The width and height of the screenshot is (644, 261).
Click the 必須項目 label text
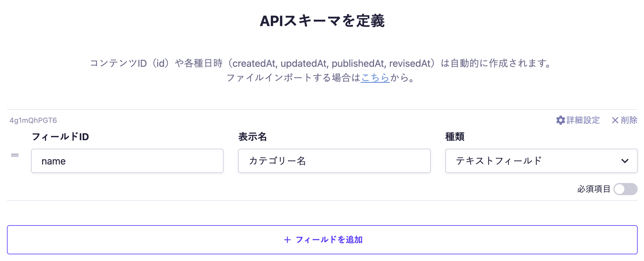click(593, 189)
